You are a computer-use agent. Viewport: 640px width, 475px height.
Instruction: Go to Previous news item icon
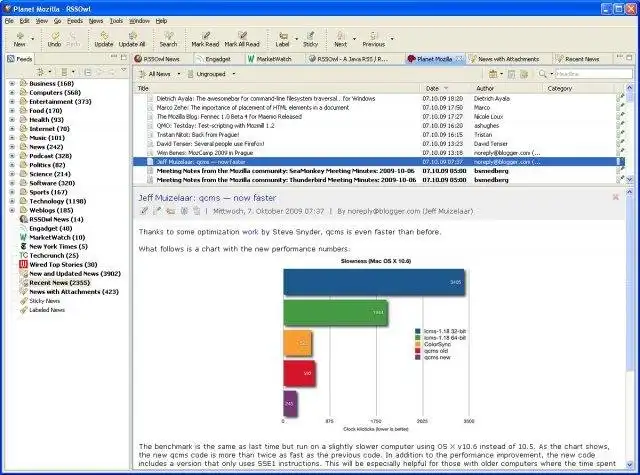click(373, 36)
